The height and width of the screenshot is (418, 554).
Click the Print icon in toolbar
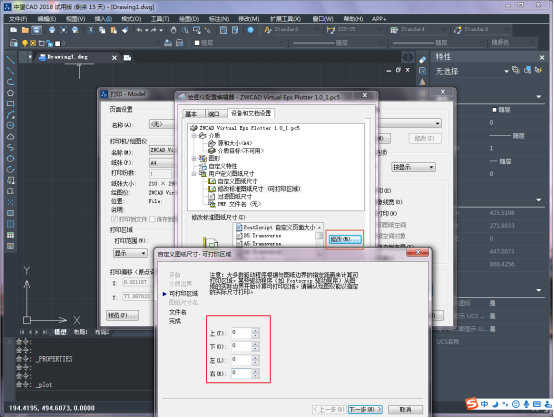coord(52,30)
